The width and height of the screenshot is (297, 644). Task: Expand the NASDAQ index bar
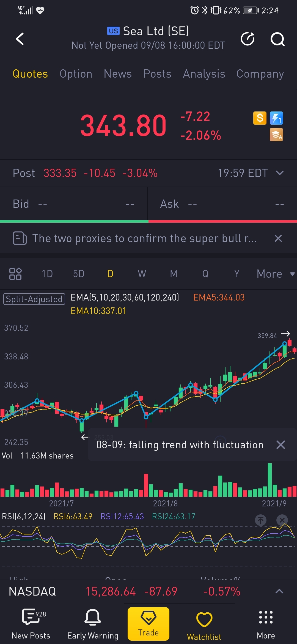coord(279,591)
